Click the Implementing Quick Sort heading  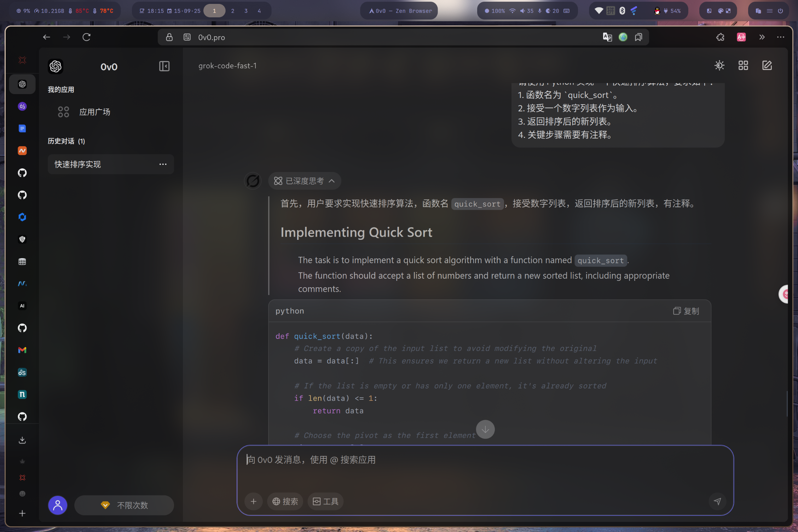(x=356, y=232)
